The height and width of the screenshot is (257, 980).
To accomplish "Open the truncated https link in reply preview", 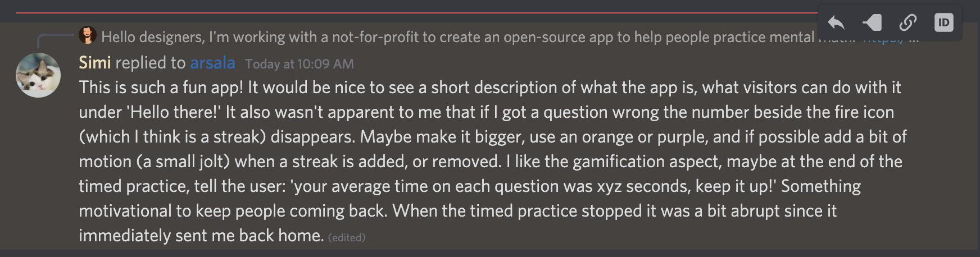I will [x=882, y=39].
